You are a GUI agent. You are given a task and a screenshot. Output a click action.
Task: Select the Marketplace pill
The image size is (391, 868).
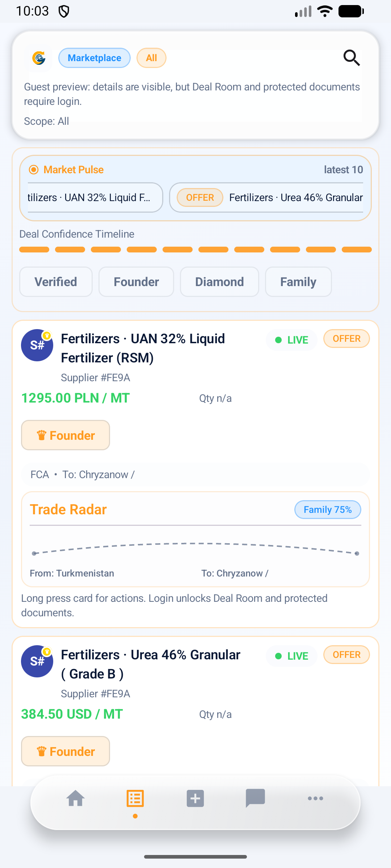click(94, 58)
